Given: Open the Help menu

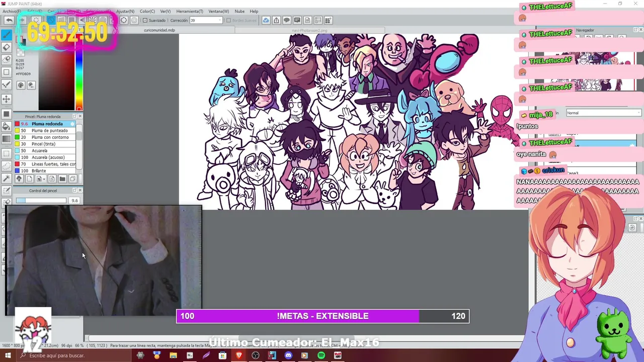Looking at the screenshot, I should point(254,11).
